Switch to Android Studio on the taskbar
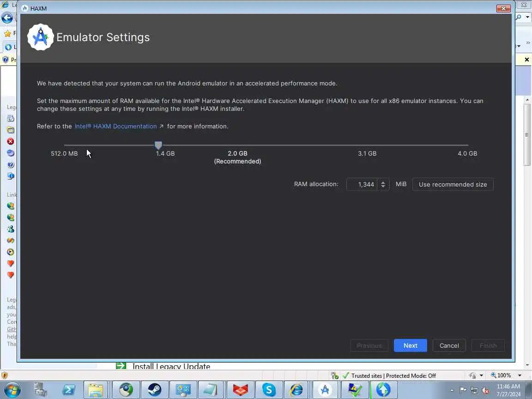Image resolution: width=532 pixels, height=399 pixels. click(325, 390)
